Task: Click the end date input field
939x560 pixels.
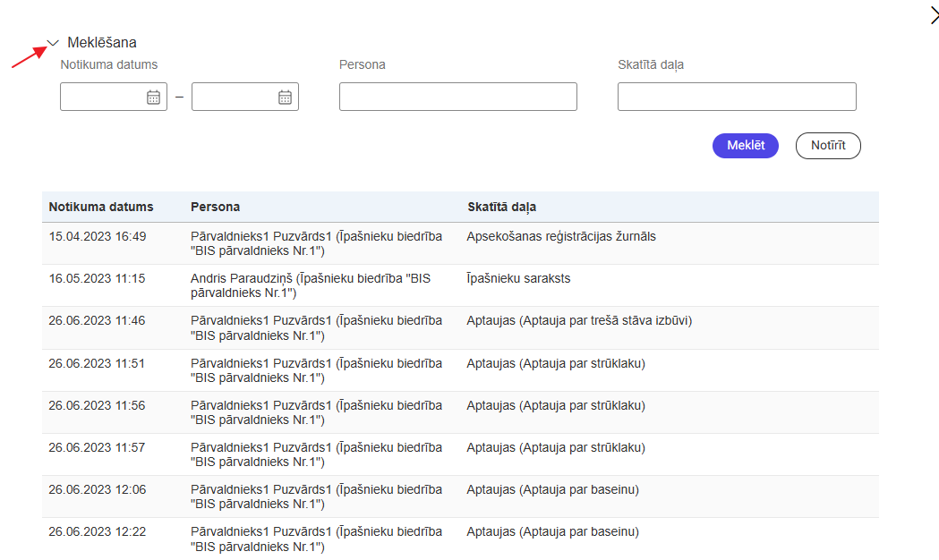Action: point(233,98)
